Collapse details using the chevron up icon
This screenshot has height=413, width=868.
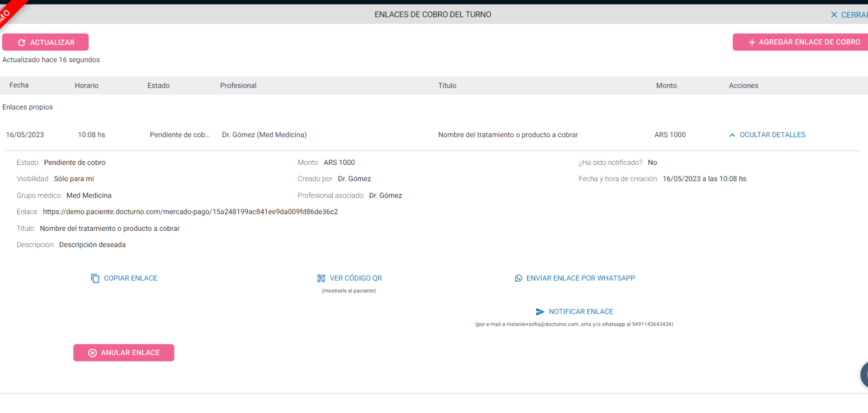point(732,135)
